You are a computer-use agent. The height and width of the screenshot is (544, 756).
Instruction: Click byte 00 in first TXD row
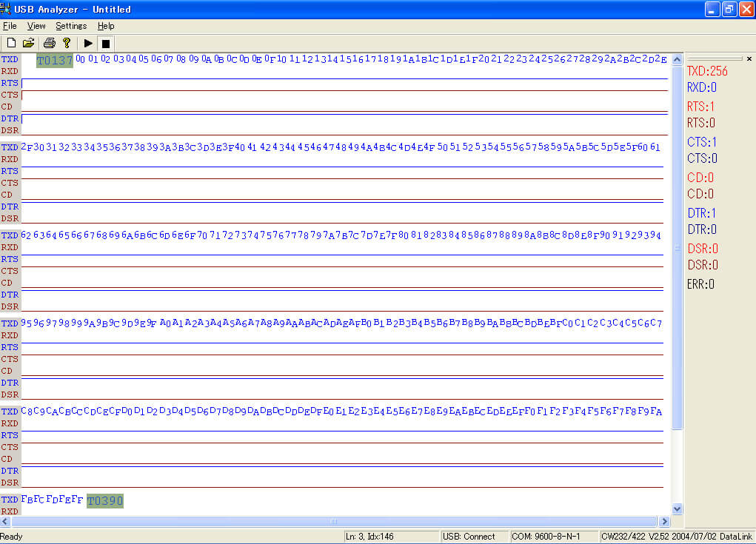[80, 58]
